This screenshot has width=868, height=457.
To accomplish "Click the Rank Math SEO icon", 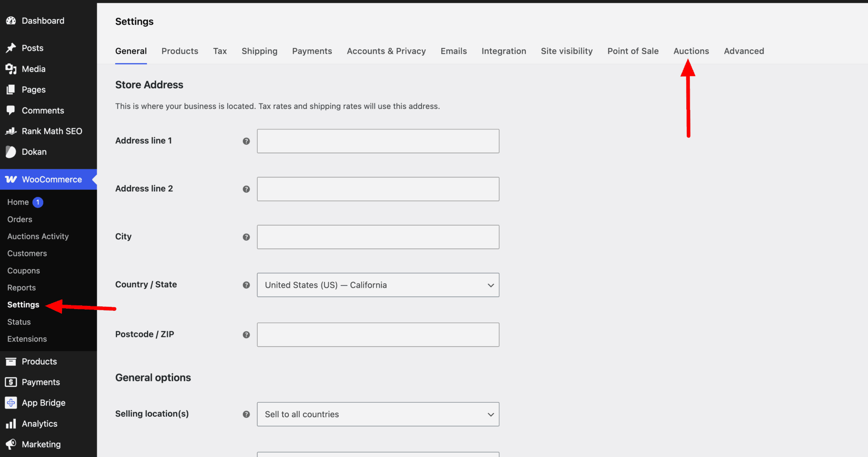I will [11, 131].
